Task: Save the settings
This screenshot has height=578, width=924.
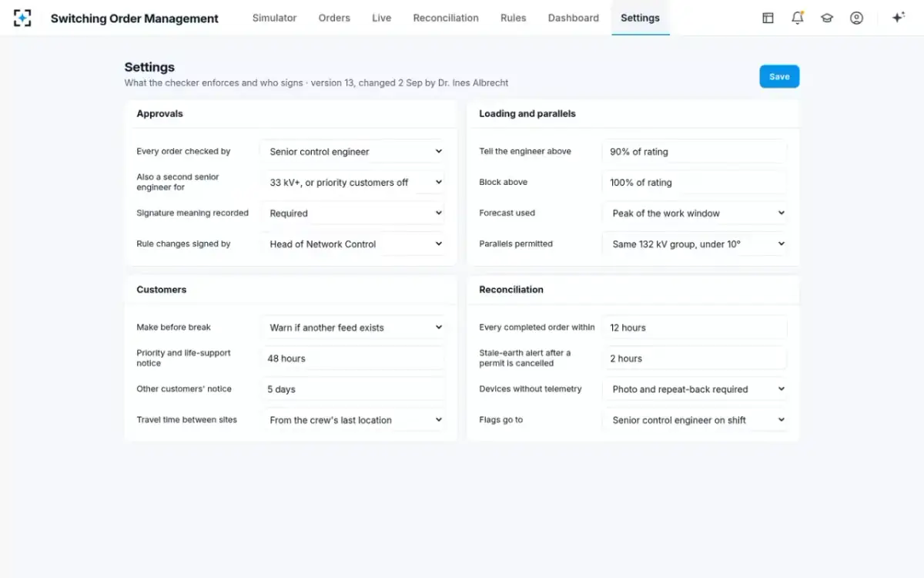Action: (779, 76)
